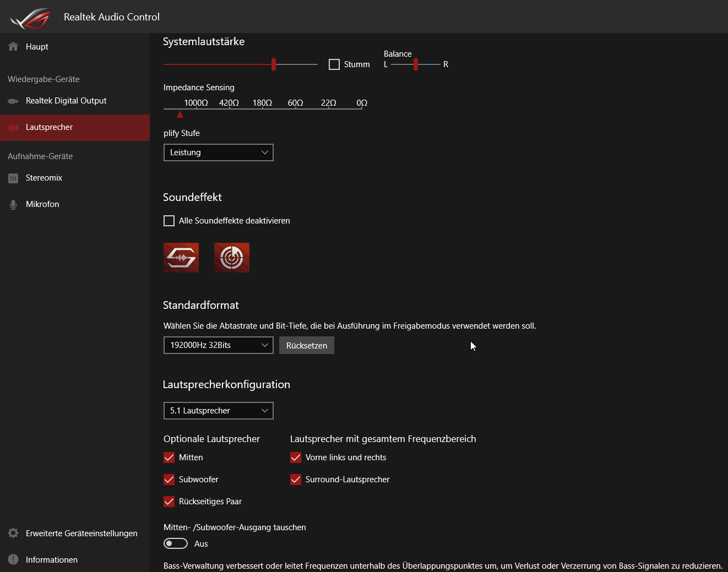The height and width of the screenshot is (572, 728).
Task: Select Lautsprecher in sidebar
Action: (75, 128)
